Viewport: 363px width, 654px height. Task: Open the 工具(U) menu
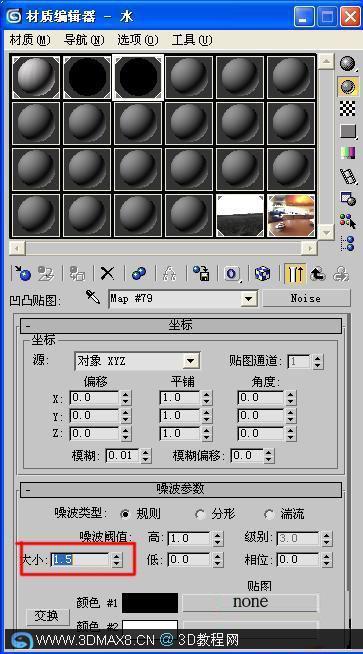192,40
